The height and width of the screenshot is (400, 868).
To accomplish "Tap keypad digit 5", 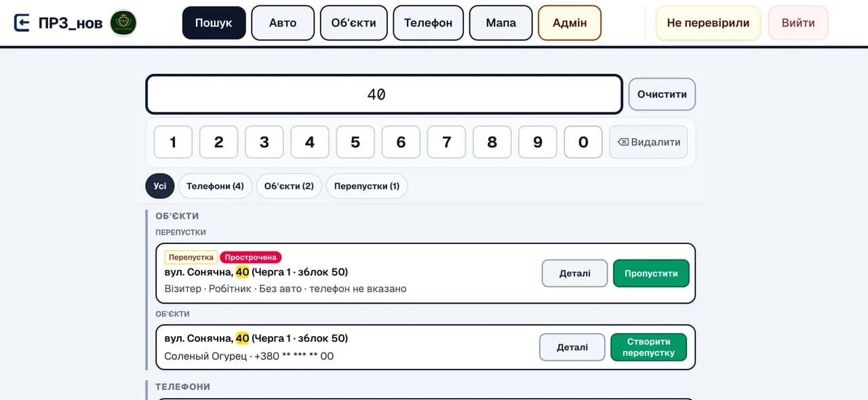I will tap(355, 142).
